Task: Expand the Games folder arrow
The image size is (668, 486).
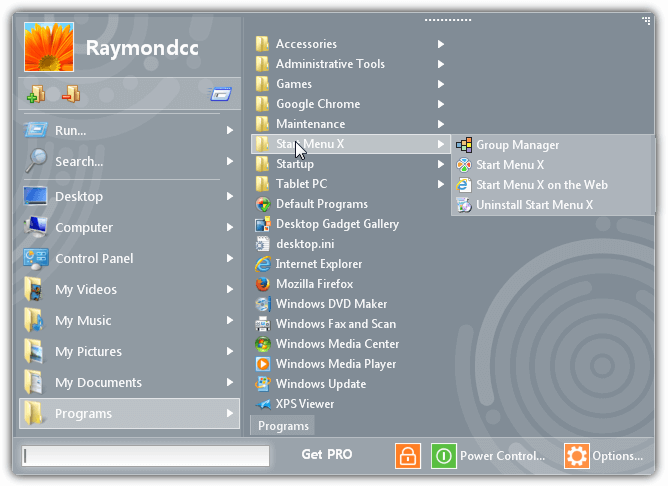Action: (x=441, y=84)
